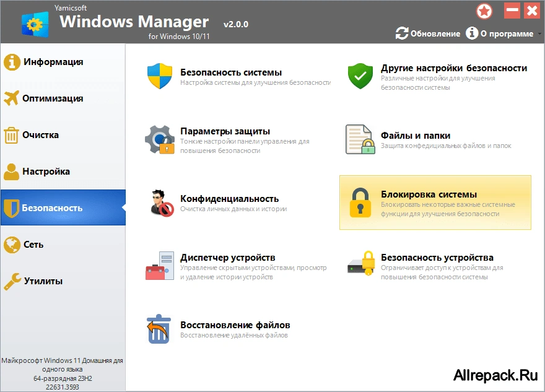The width and height of the screenshot is (545, 392).
Task: Click 'Настройка системы для улучшения безопасности' text
Action: [x=255, y=83]
